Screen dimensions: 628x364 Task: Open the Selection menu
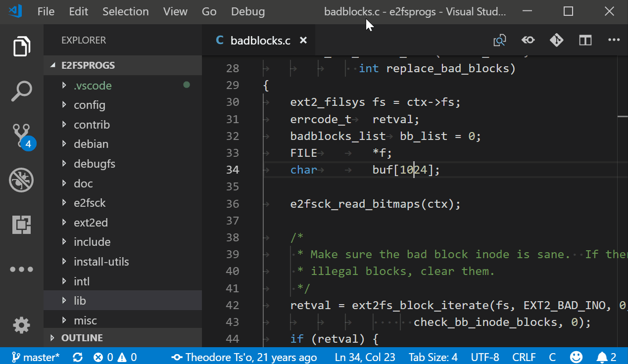[126, 11]
